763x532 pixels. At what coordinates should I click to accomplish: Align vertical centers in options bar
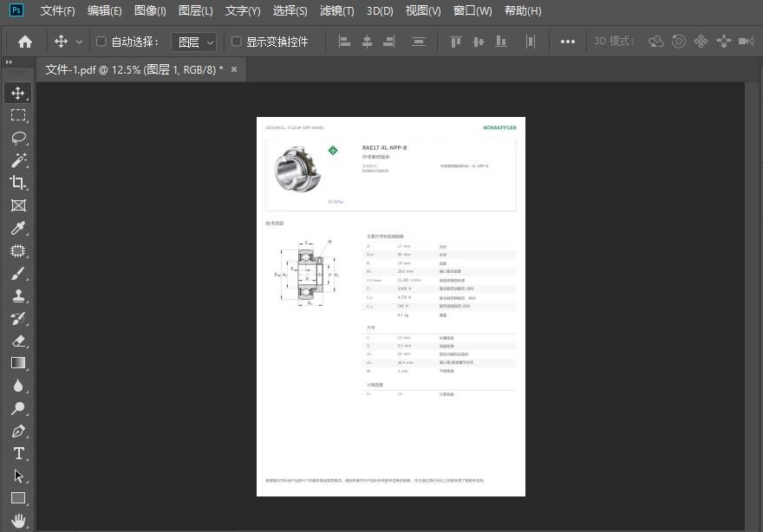click(479, 42)
